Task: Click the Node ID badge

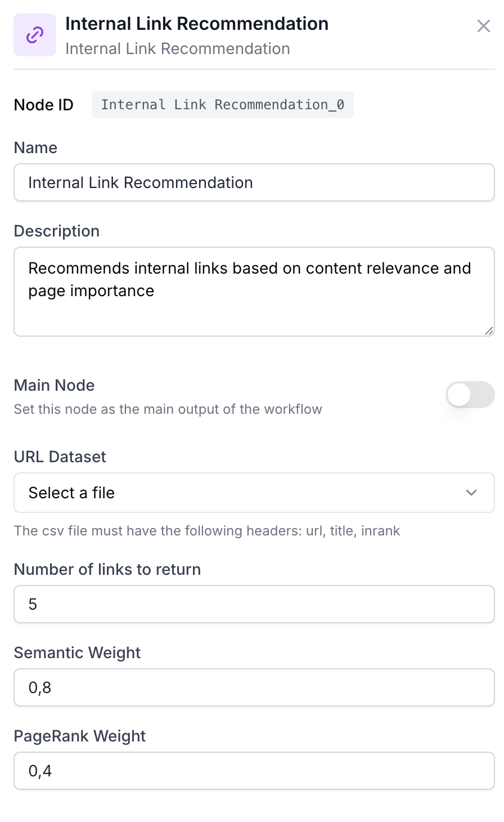Action: pos(223,105)
